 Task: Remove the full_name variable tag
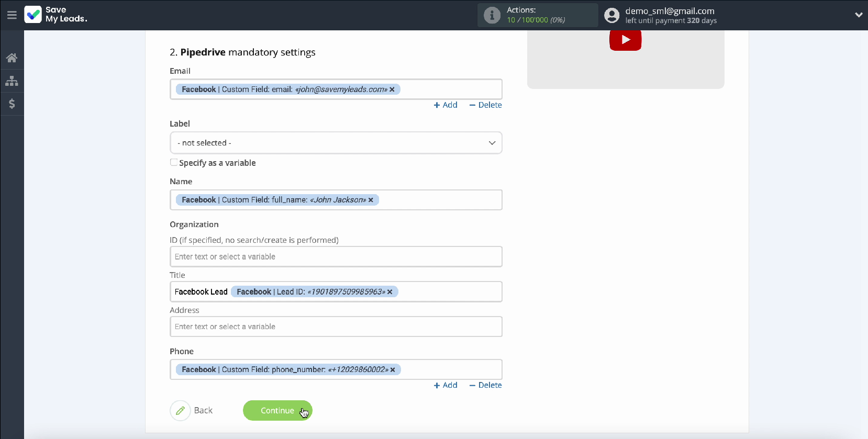point(371,200)
